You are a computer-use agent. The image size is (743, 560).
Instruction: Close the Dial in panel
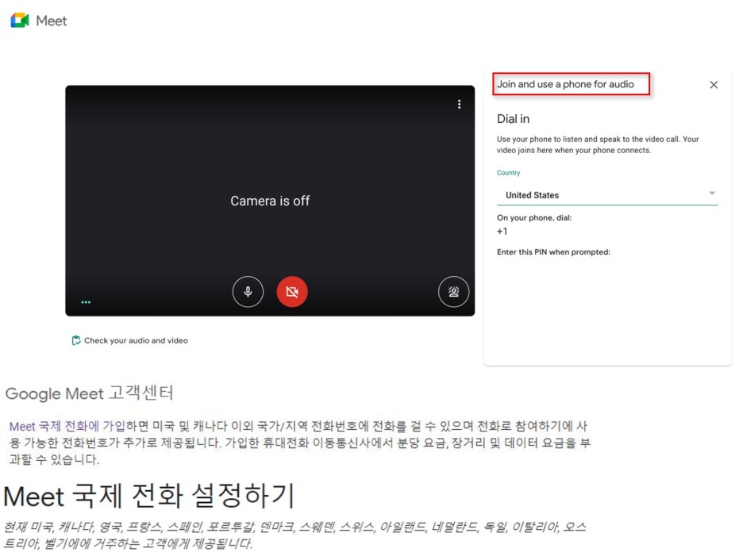coord(714,85)
